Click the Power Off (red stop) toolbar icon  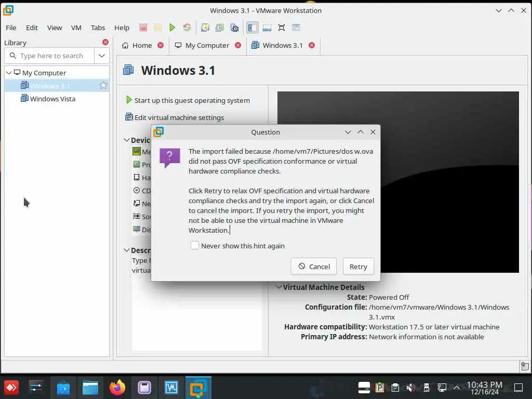143,28
